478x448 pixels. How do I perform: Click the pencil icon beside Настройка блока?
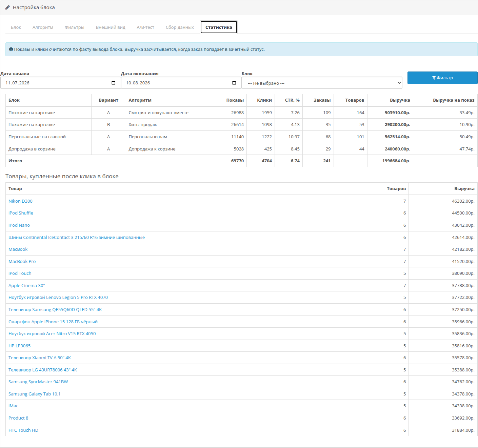7,7
